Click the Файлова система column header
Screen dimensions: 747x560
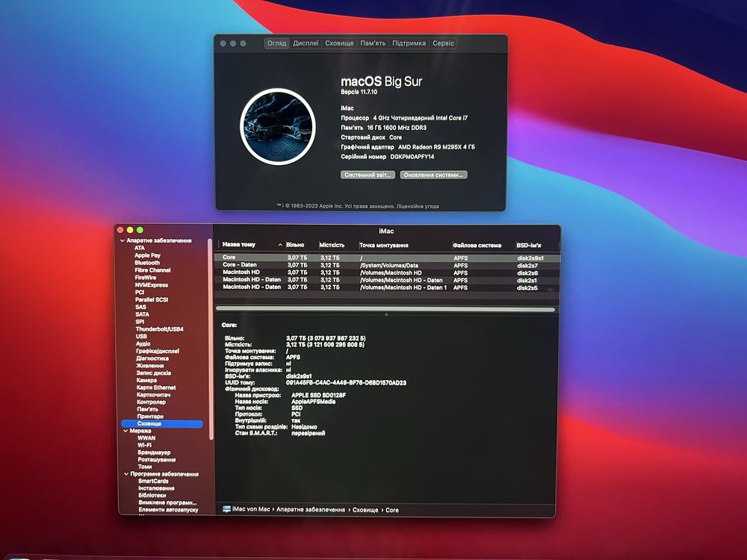477,245
